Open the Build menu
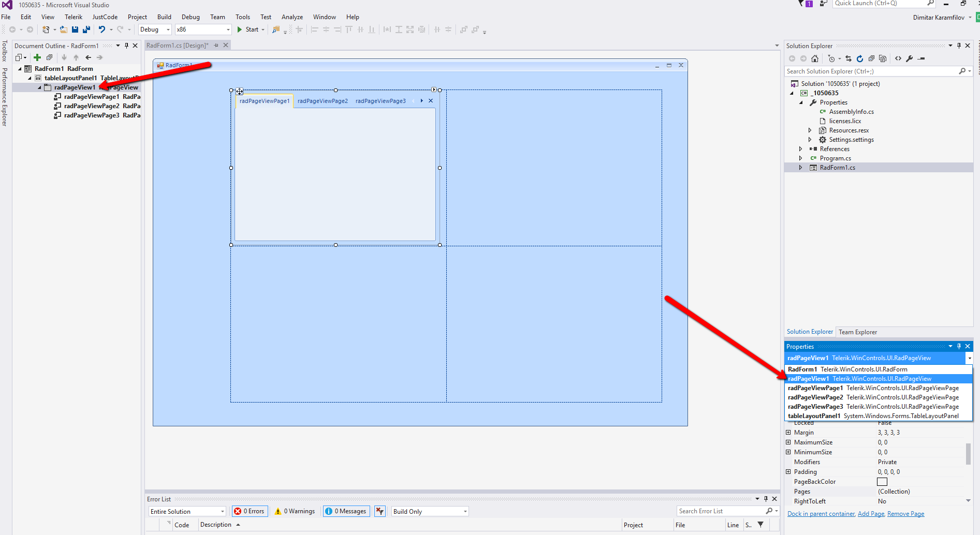Viewport: 980px width, 535px height. tap(164, 17)
